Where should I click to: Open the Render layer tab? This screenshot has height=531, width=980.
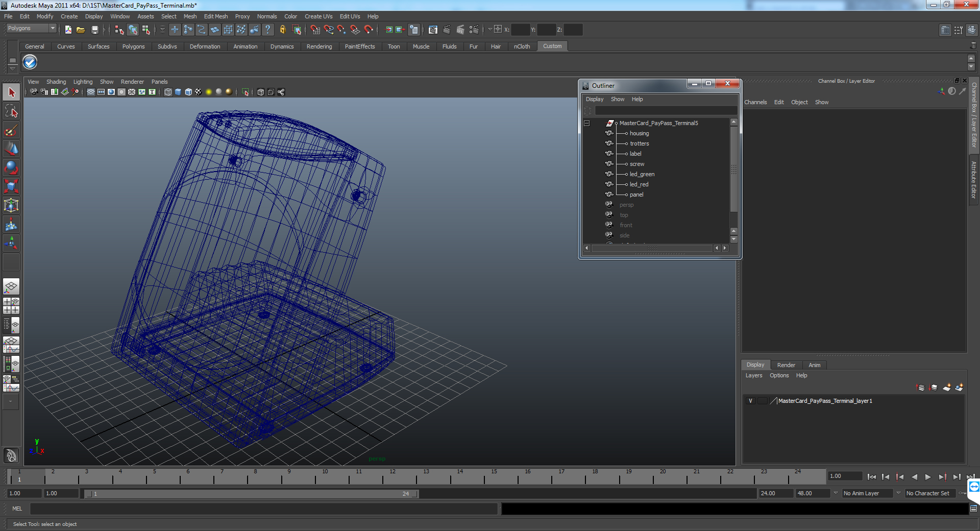click(x=786, y=365)
